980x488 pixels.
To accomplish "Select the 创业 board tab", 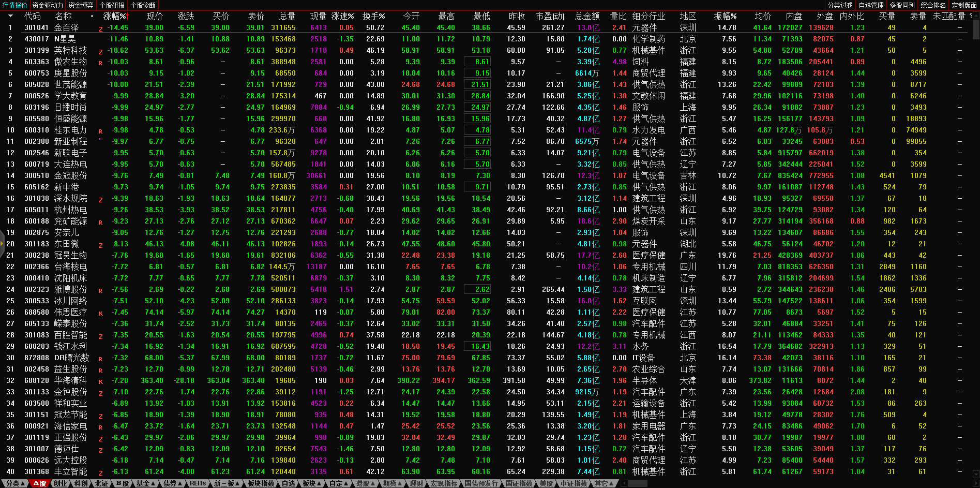I will pyautogui.click(x=61, y=483).
